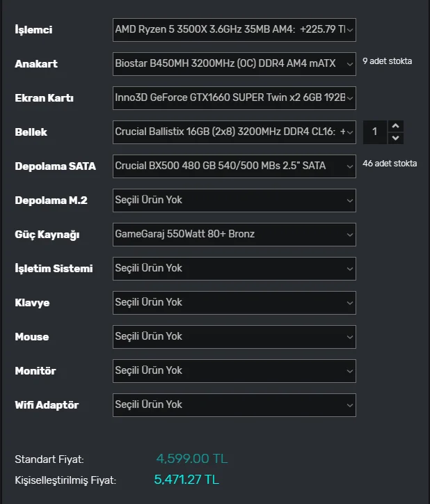Click the "46 adet stokta" stock note

[x=390, y=164]
